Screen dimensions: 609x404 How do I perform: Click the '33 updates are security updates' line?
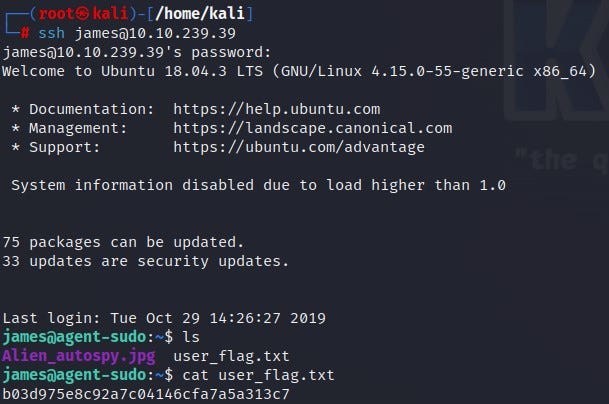pyautogui.click(x=145, y=261)
